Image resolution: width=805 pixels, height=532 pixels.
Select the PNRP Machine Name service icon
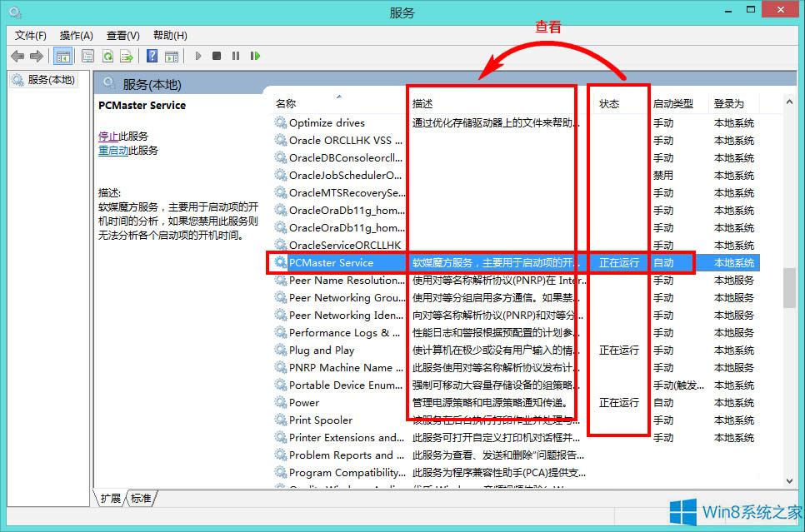280,367
